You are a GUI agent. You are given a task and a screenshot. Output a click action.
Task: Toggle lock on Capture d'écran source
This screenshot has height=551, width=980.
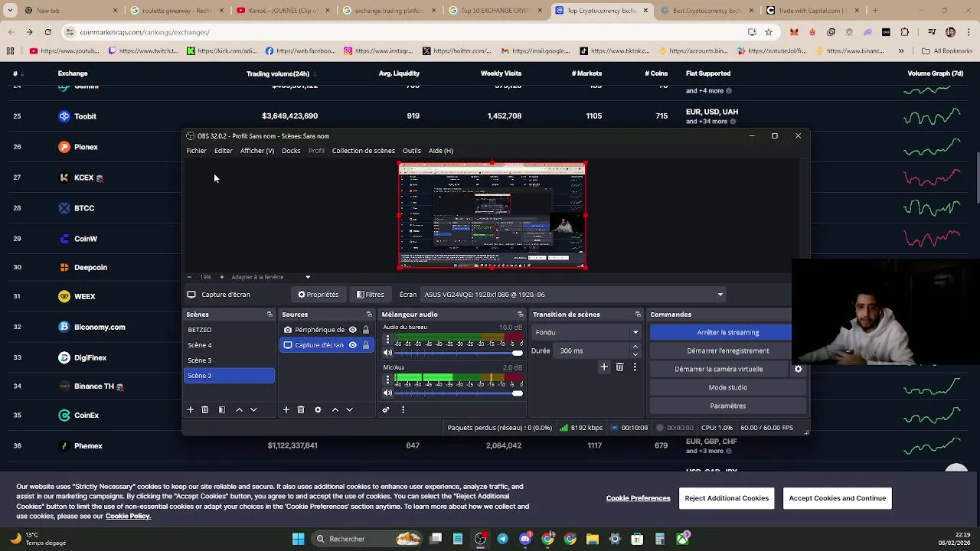coord(366,345)
